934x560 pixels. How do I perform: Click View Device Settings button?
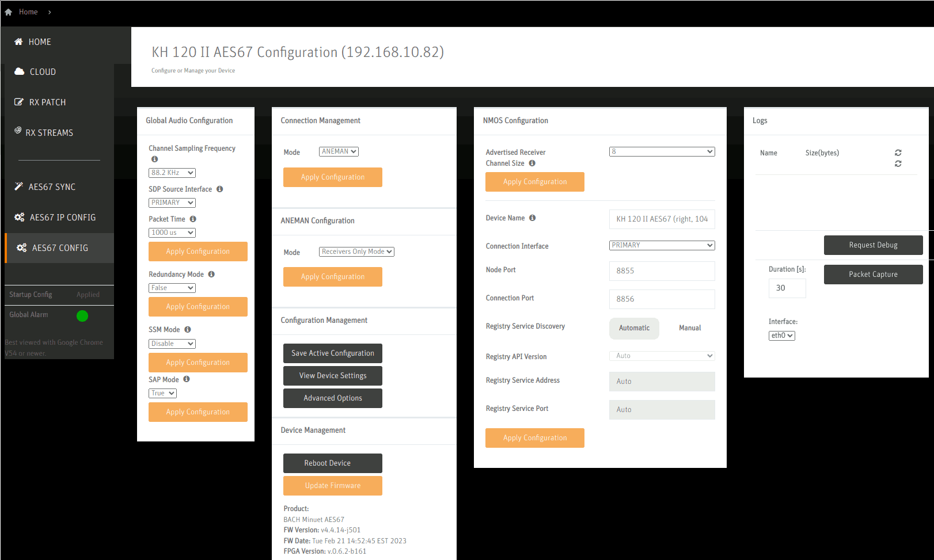(x=333, y=376)
